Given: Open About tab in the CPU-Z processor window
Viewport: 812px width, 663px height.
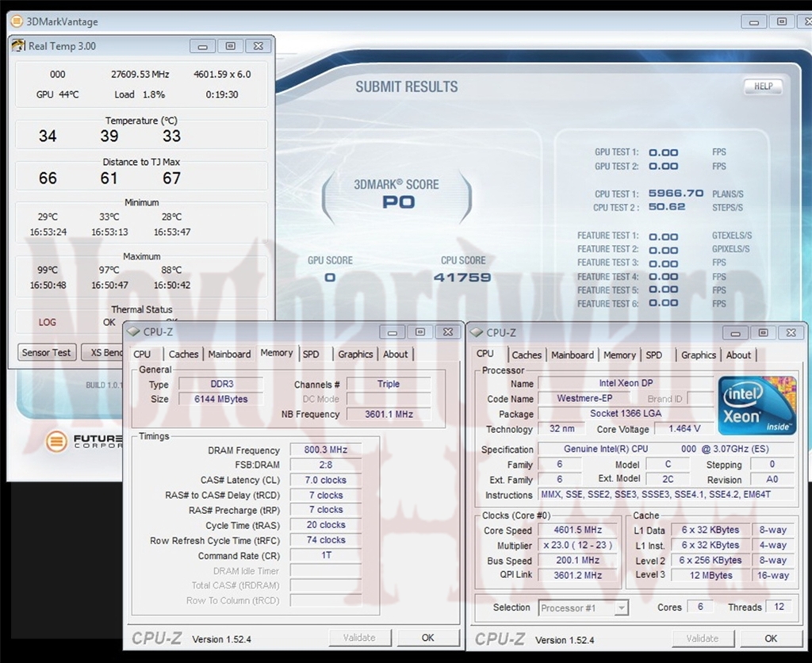Looking at the screenshot, I should coord(738,355).
